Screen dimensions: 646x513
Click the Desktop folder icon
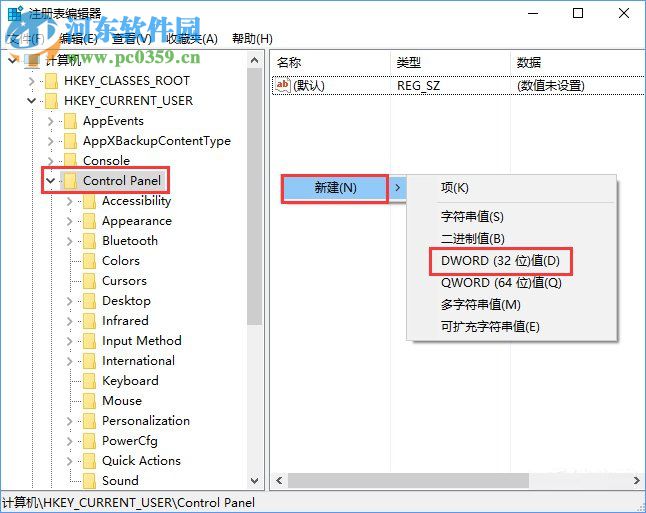click(89, 301)
